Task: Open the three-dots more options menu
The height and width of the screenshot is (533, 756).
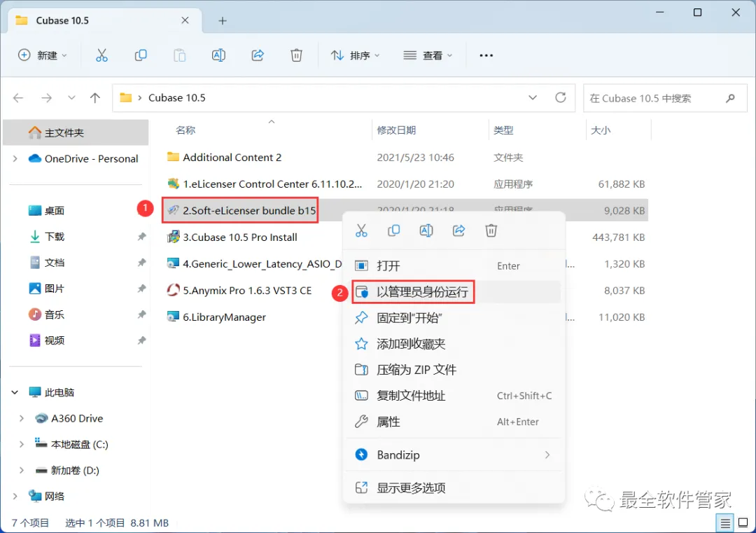Action: (486, 55)
